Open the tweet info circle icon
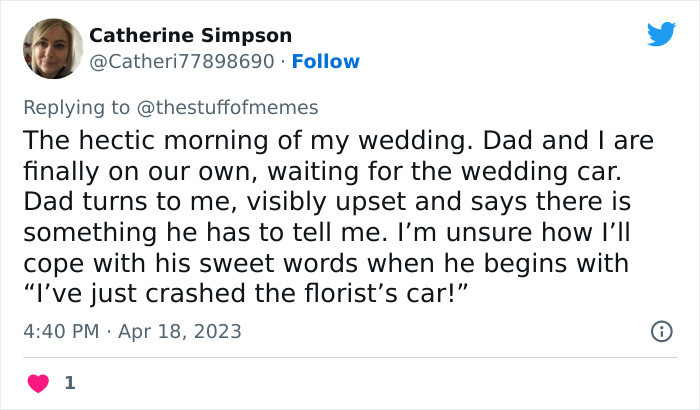Screen dimensions: 700x410 click(x=661, y=331)
